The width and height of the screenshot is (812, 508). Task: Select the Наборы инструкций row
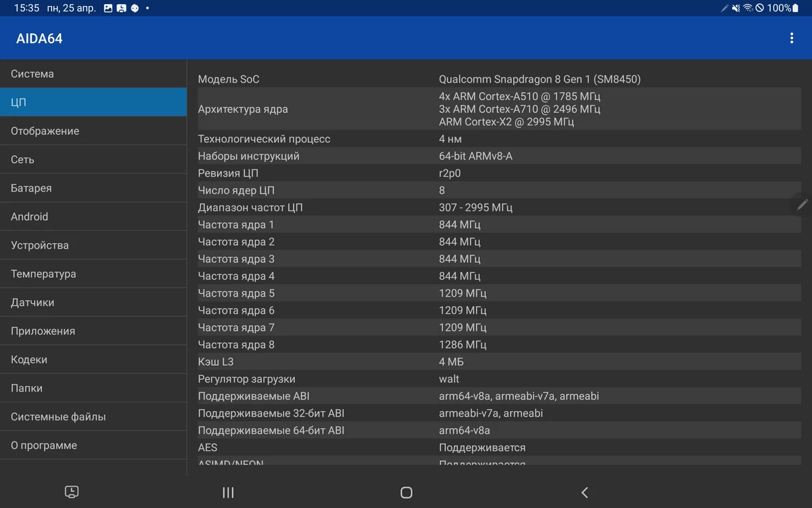(499, 156)
